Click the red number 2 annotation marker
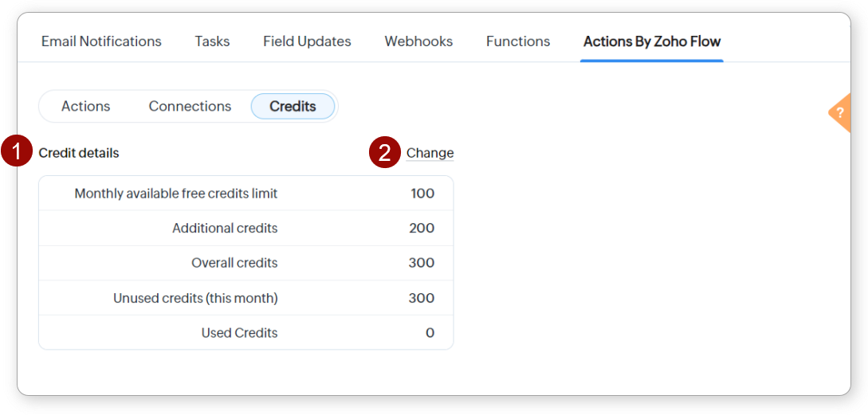This screenshot has width=868, height=415. 384,153
